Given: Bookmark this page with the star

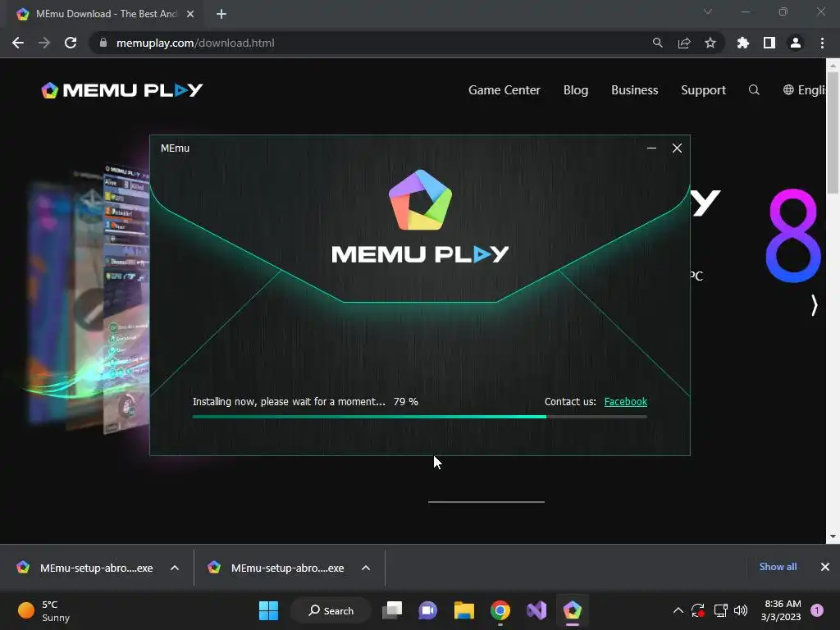Looking at the screenshot, I should point(710,43).
